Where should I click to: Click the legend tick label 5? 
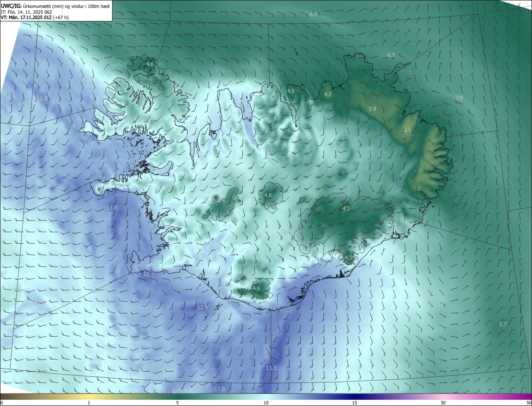177,403
